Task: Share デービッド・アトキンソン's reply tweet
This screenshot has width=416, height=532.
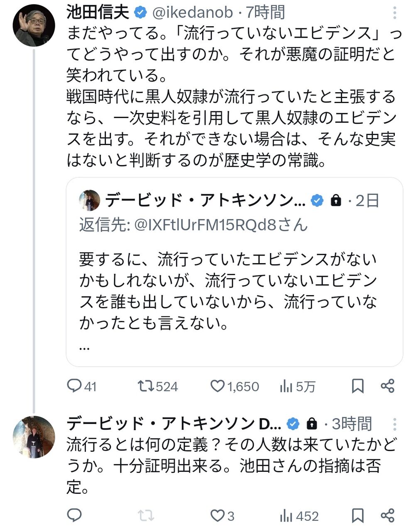Action: click(x=387, y=516)
